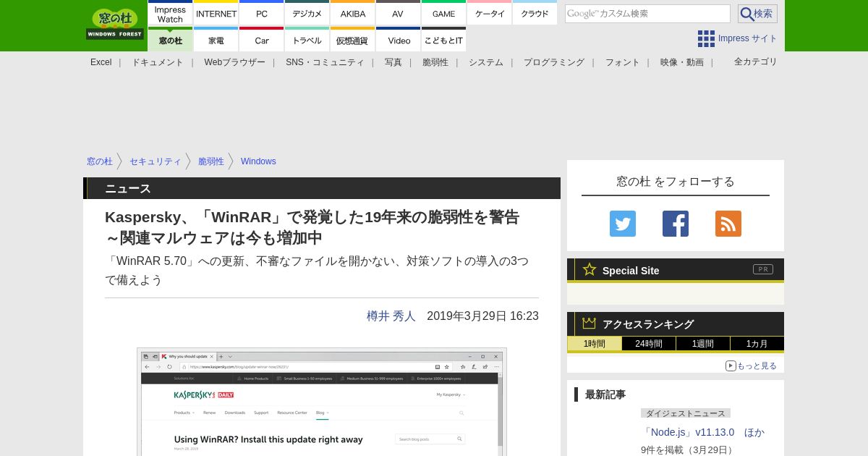Open the デジカメ Watch tab

click(x=307, y=13)
